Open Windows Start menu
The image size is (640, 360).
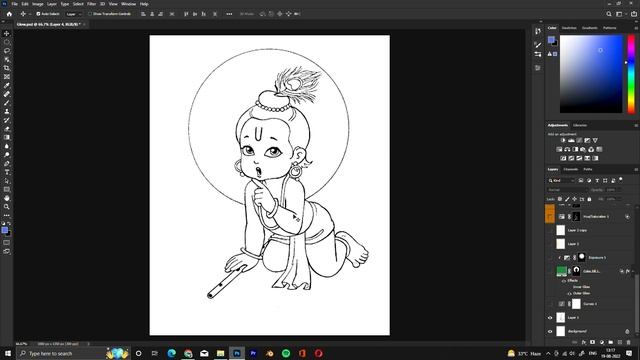pos(8,353)
